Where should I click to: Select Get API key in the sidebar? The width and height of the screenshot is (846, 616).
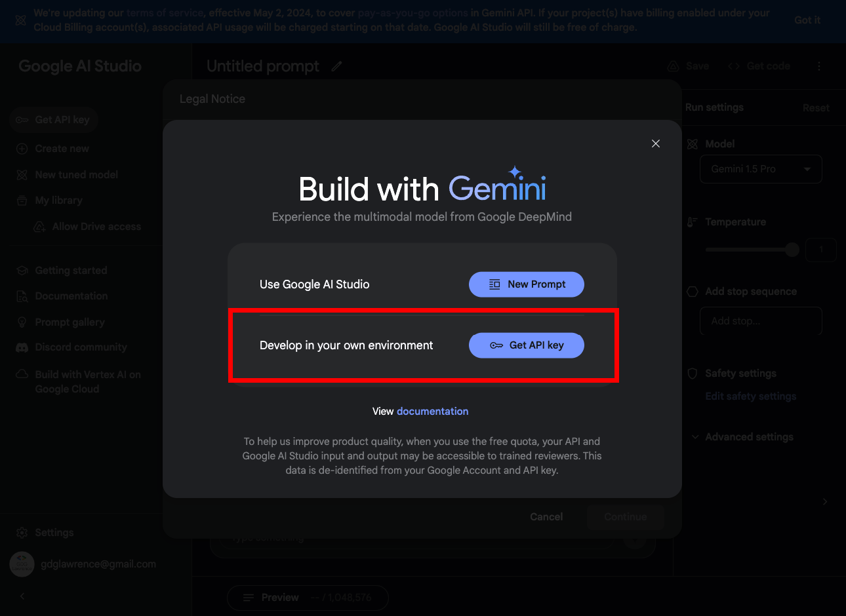[x=53, y=120]
